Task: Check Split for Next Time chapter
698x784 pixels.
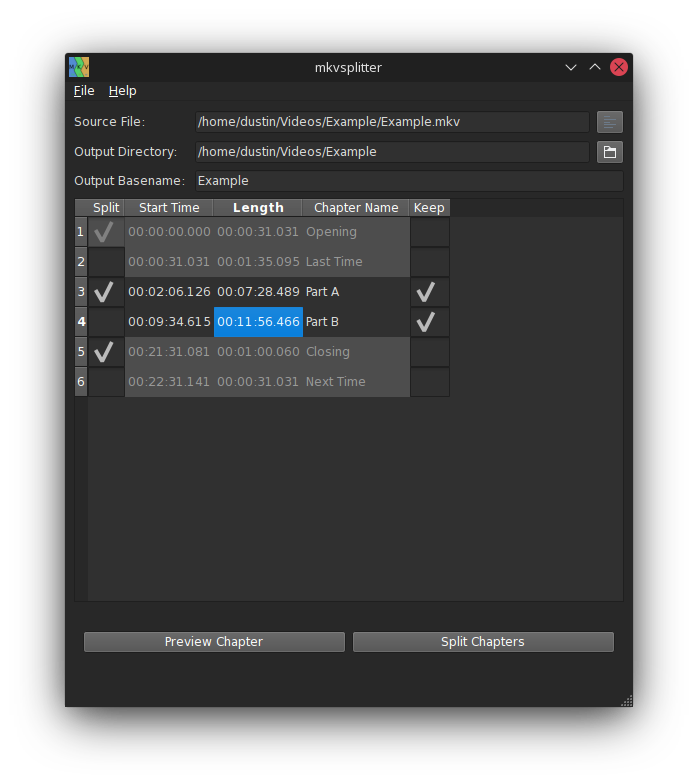Action: (106, 382)
